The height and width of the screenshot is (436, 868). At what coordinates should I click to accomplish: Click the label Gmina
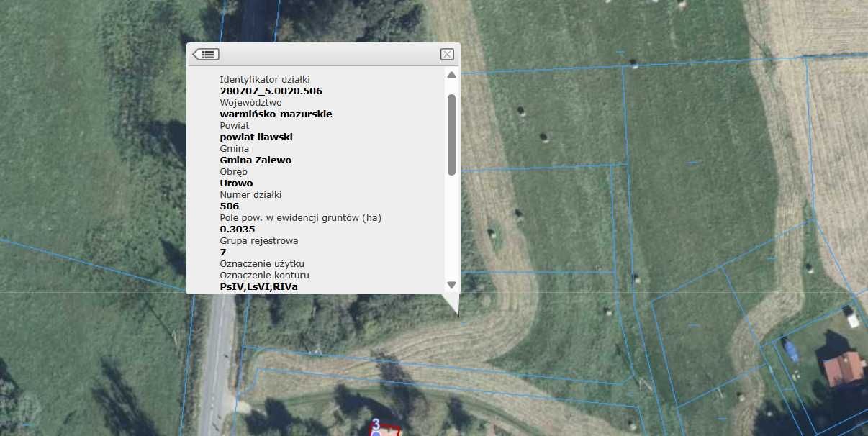tap(234, 149)
